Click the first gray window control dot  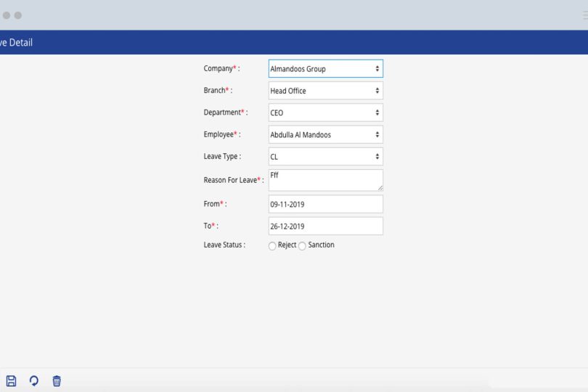7,15
